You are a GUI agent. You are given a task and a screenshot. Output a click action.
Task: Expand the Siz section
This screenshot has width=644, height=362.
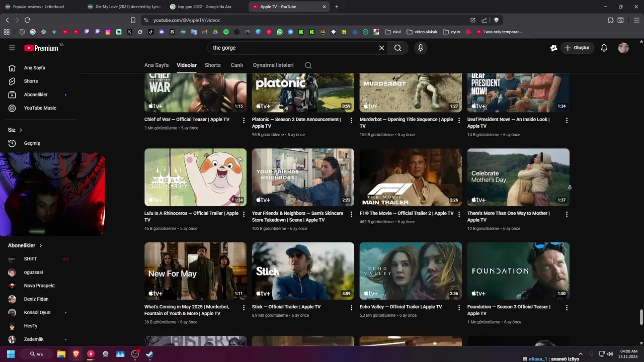pos(15,130)
